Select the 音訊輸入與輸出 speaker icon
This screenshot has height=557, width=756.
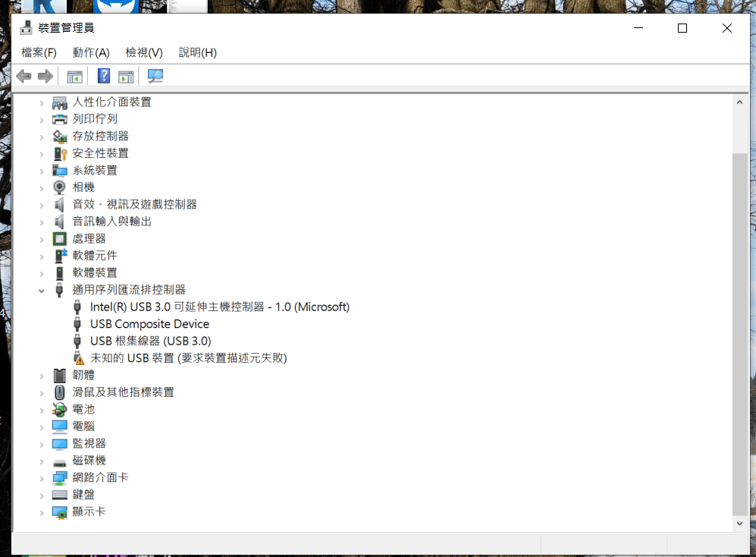(59, 222)
